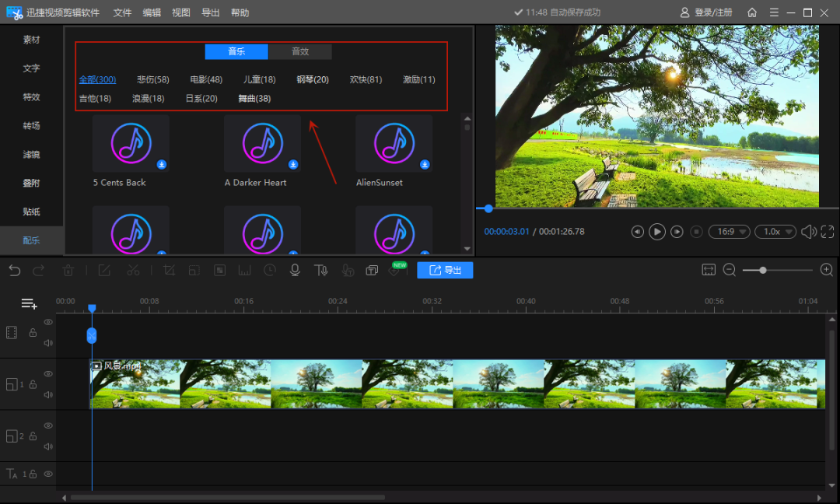The image size is (840, 504).
Task: Click the timeline zoom slider handle
Action: 763,270
